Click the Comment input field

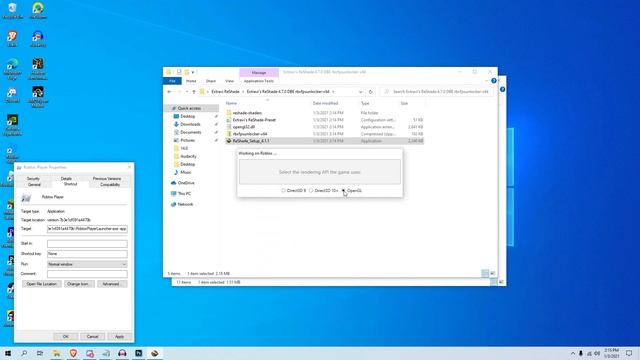coord(87,274)
